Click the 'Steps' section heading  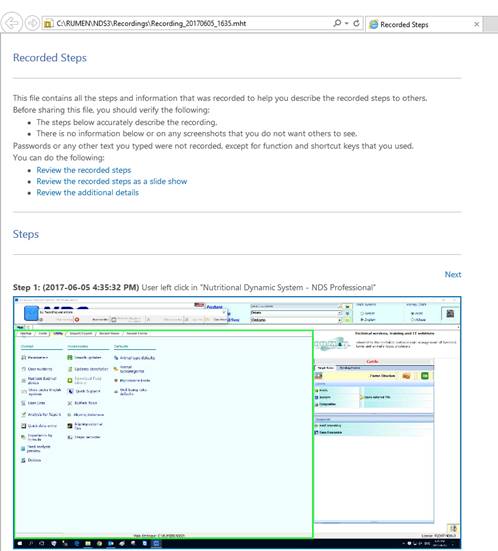coord(26,234)
